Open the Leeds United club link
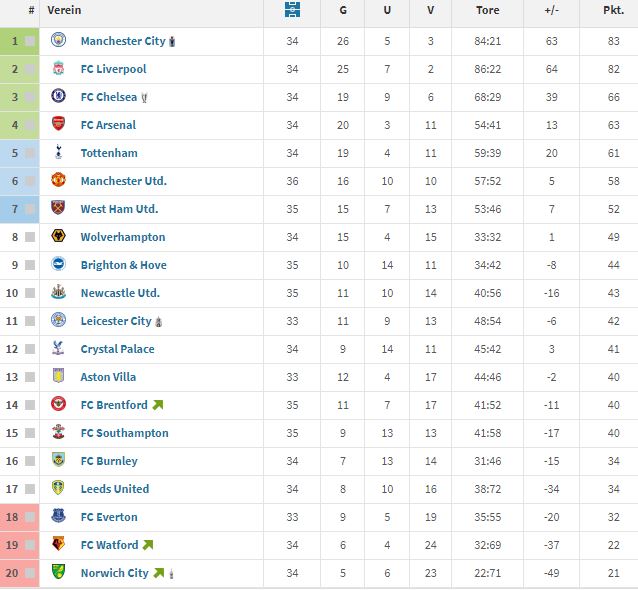The image size is (638, 590). pos(115,489)
